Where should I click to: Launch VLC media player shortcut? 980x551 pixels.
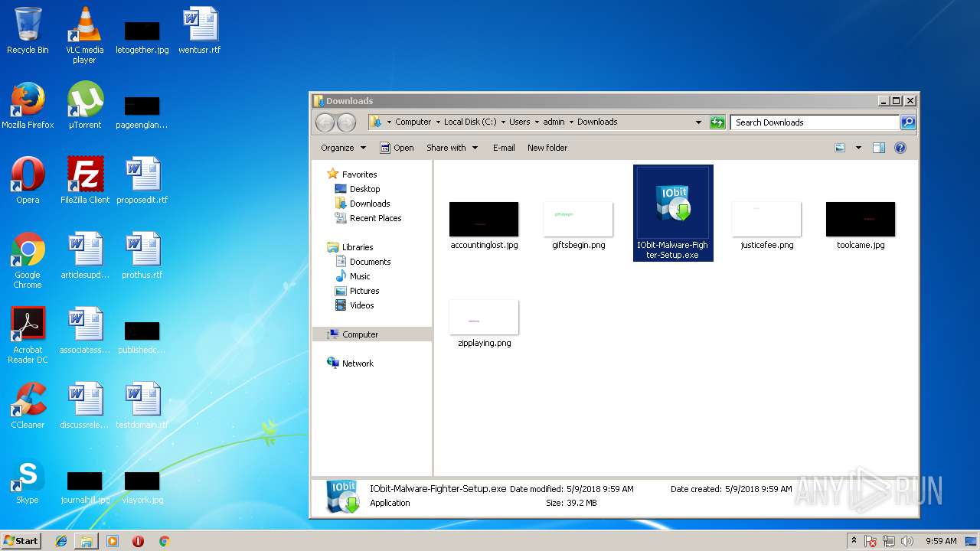point(84,35)
